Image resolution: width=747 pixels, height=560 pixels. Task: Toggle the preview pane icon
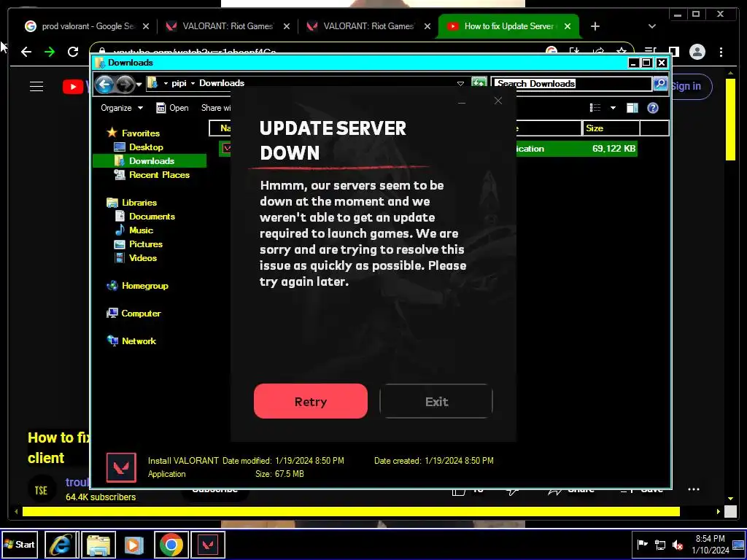[632, 108]
